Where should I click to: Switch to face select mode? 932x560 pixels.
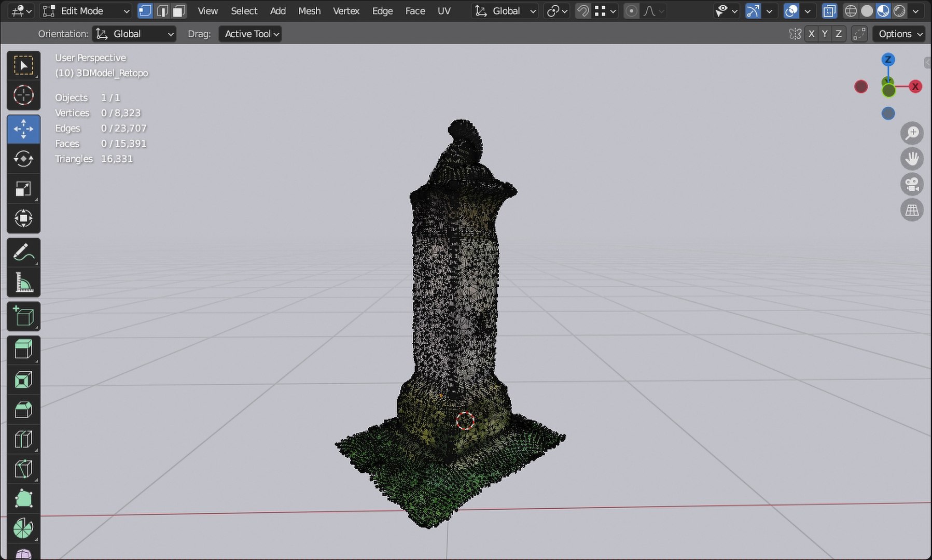(179, 11)
